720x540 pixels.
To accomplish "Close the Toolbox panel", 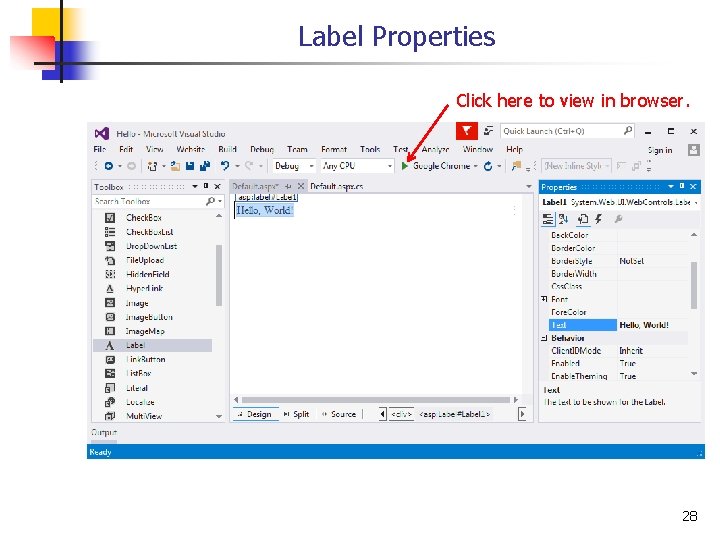I will (x=218, y=186).
